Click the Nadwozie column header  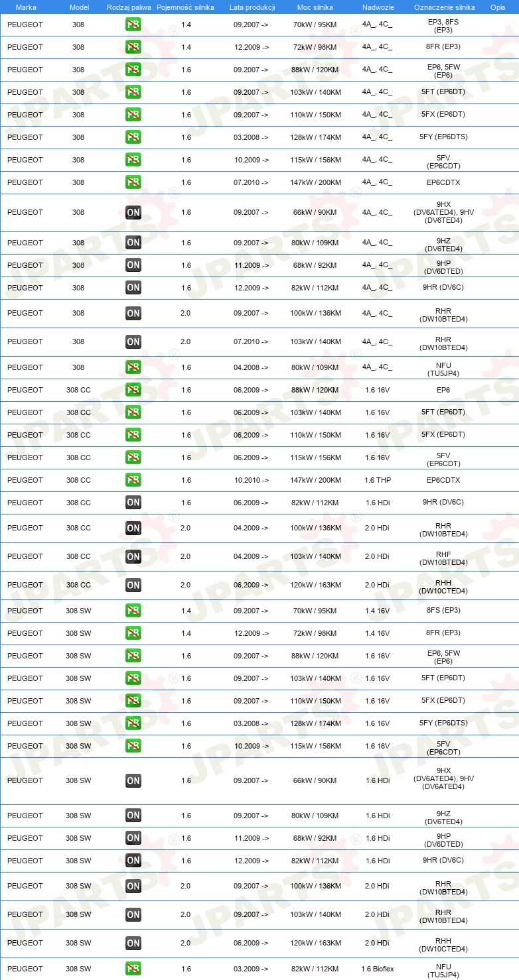(x=377, y=7)
